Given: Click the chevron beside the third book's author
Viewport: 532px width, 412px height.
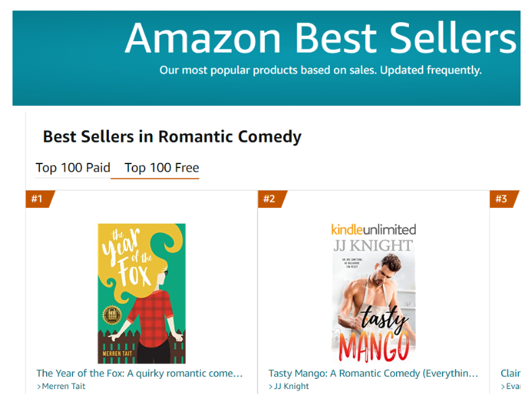Looking at the screenshot, I should point(503,386).
